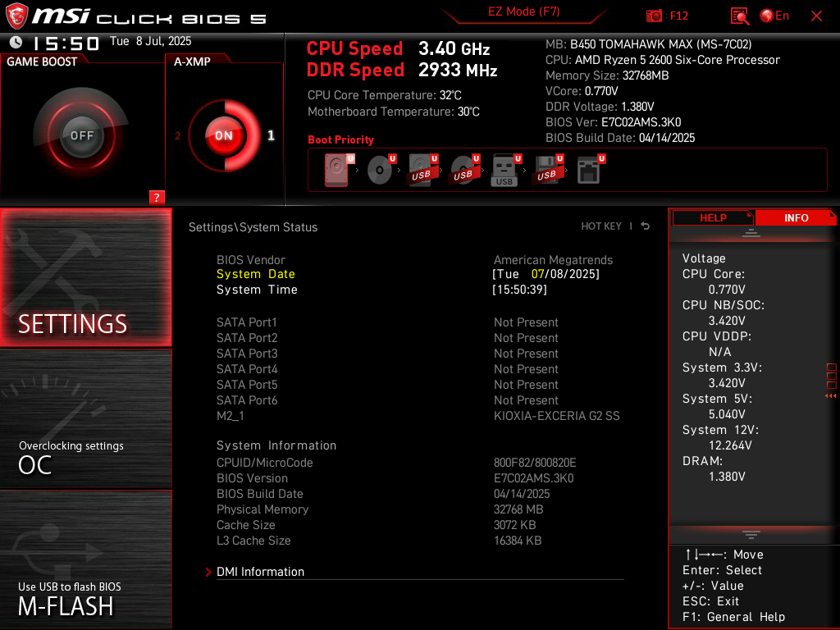
Task: Click the Cache Size 3072 KB value
Action: (x=514, y=524)
